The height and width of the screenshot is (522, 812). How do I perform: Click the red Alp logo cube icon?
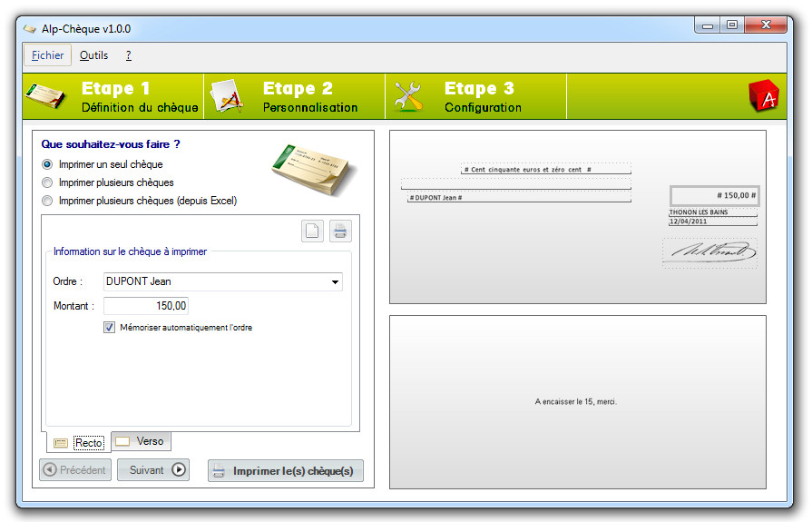click(763, 97)
